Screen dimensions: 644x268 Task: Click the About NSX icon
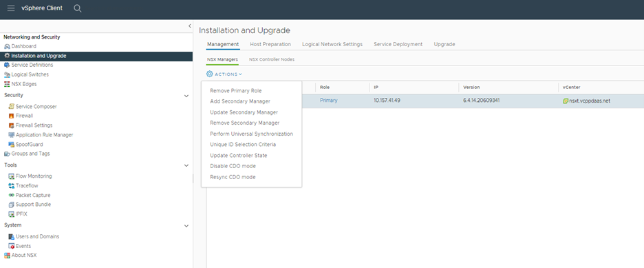point(7,256)
